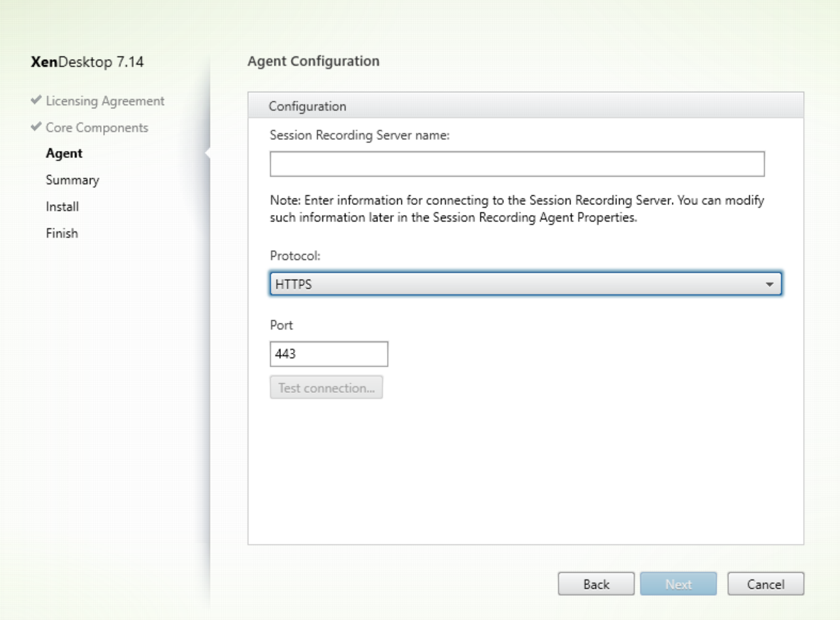Screen dimensions: 840x620
Task: Select the Licensing Agreement step
Action: [x=105, y=101]
